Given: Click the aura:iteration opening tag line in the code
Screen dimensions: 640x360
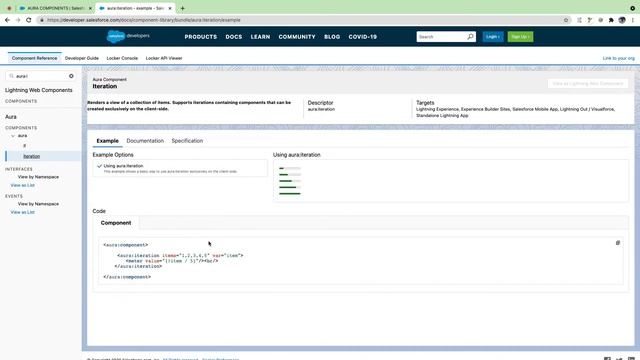Looking at the screenshot, I should 180,256.
